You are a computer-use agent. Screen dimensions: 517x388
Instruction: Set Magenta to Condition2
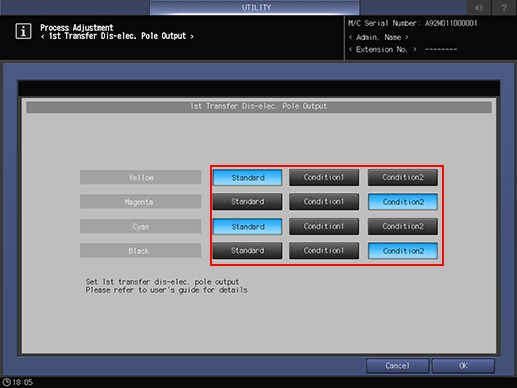tap(403, 202)
